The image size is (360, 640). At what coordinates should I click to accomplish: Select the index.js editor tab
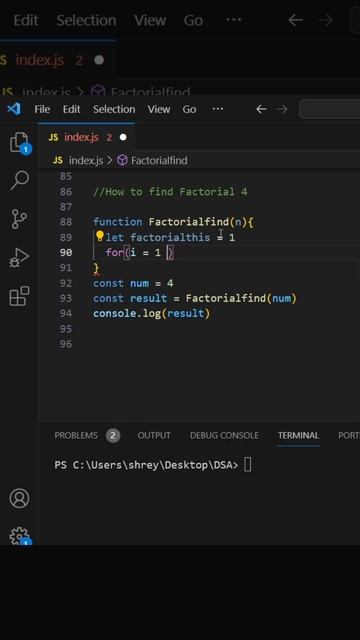point(87,138)
